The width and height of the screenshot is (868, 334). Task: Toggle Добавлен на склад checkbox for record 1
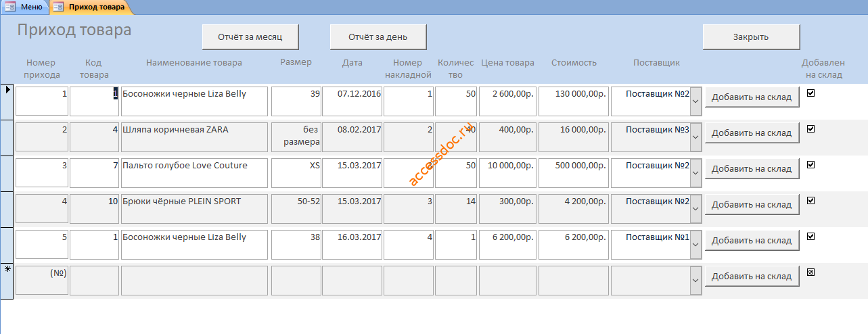[810, 93]
